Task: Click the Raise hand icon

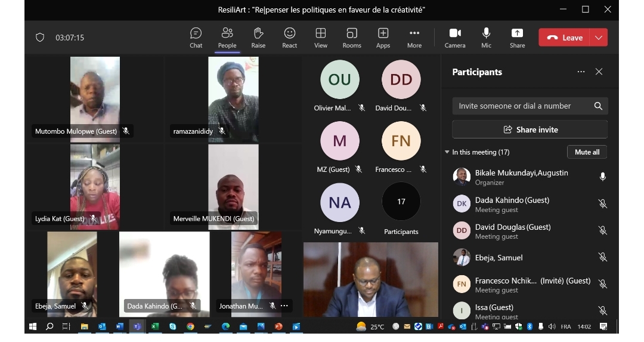Action: point(258,33)
